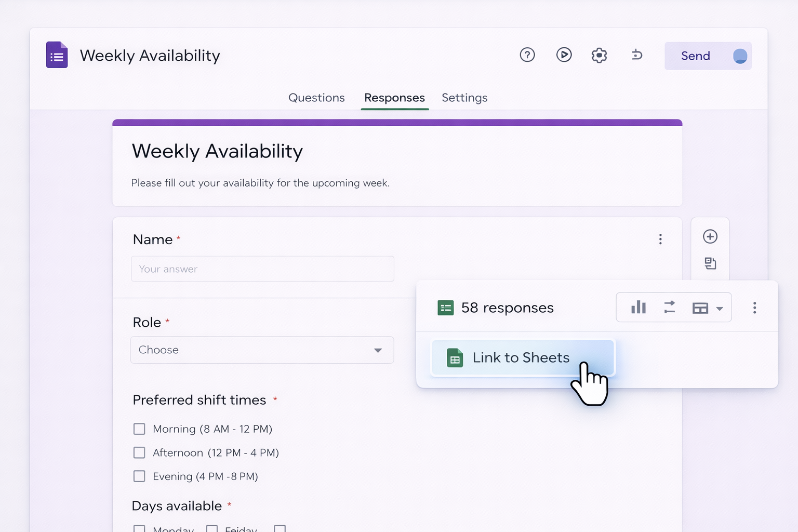The height and width of the screenshot is (532, 798).
Task: Click the Link to Sheets button
Action: click(523, 357)
